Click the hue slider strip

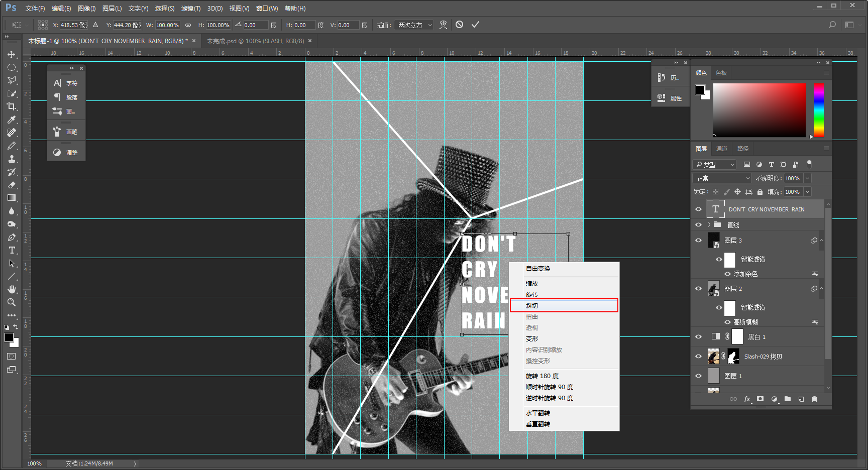(x=819, y=110)
